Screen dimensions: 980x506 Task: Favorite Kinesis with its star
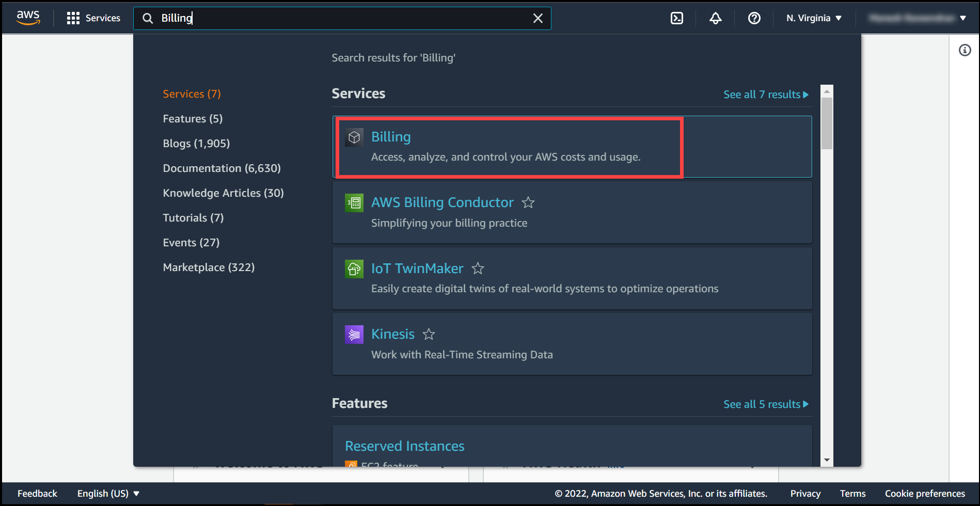coord(429,334)
